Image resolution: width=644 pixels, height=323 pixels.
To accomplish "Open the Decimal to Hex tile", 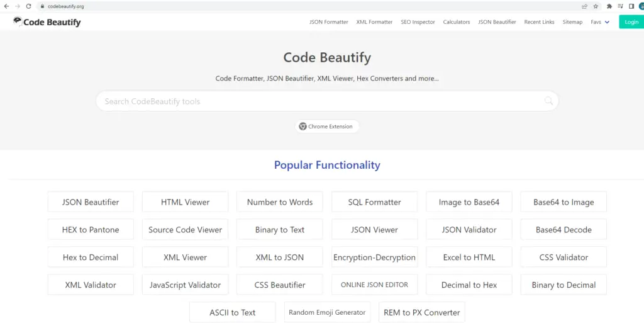I will (x=469, y=285).
